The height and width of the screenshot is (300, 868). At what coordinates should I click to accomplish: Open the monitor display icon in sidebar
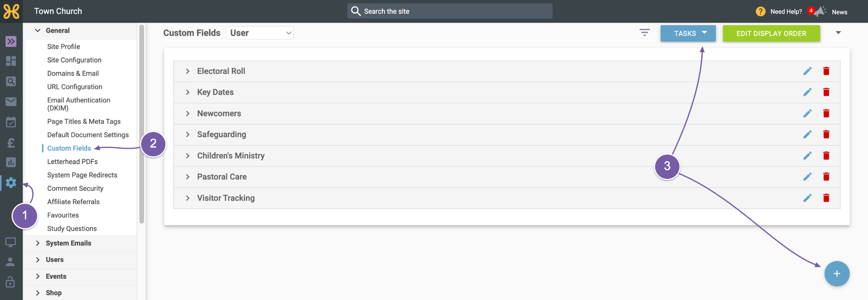tap(10, 242)
